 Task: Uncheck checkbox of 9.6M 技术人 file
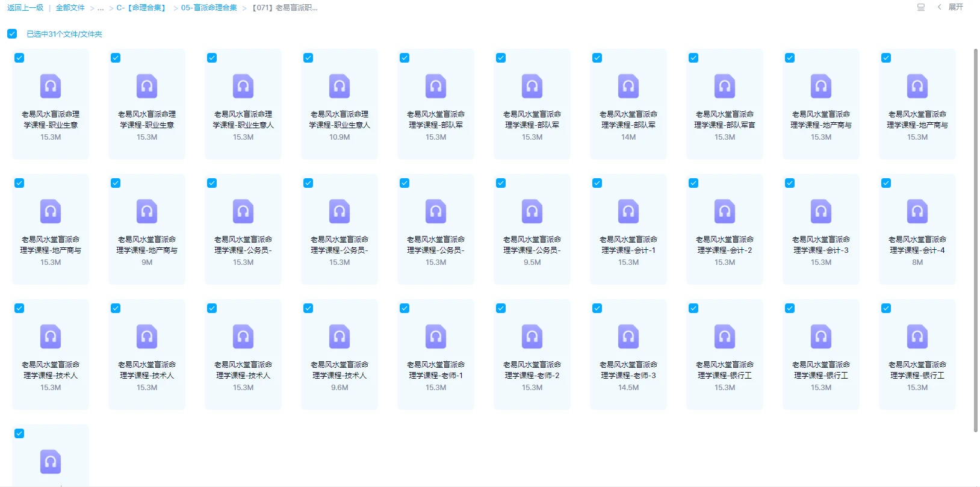click(x=308, y=308)
